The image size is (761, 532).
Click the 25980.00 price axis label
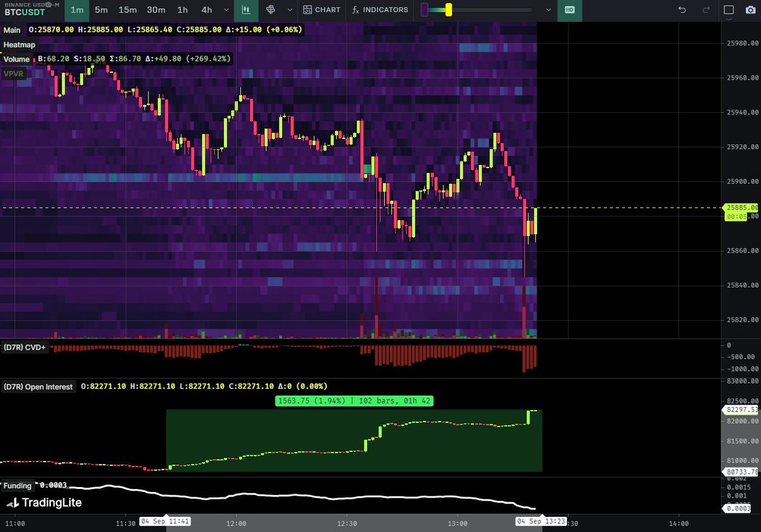741,44
